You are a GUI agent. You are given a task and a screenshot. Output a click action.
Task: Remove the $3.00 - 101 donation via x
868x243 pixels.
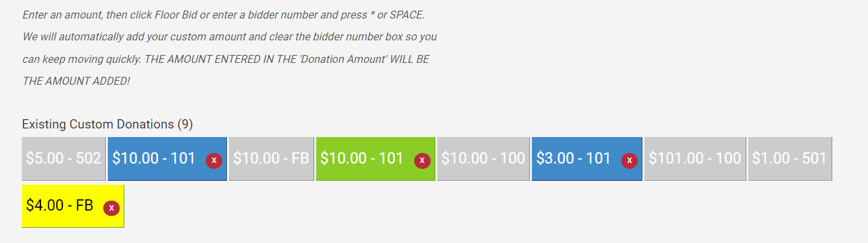(x=629, y=160)
